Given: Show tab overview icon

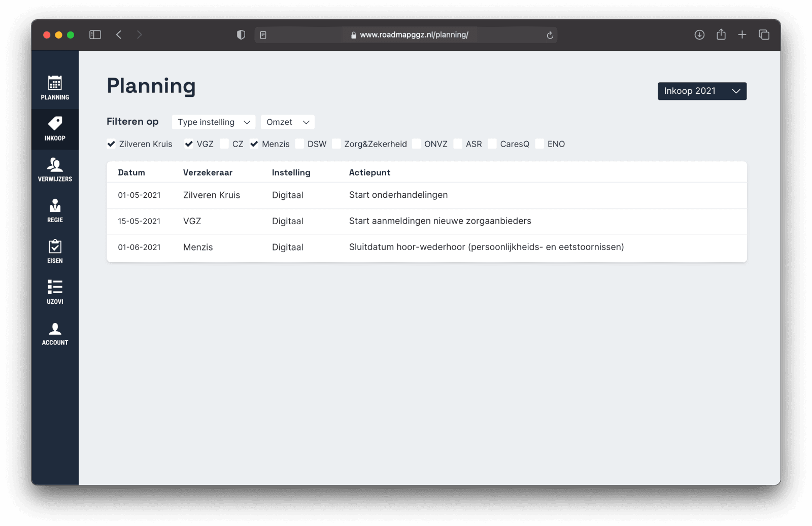Looking at the screenshot, I should (764, 34).
